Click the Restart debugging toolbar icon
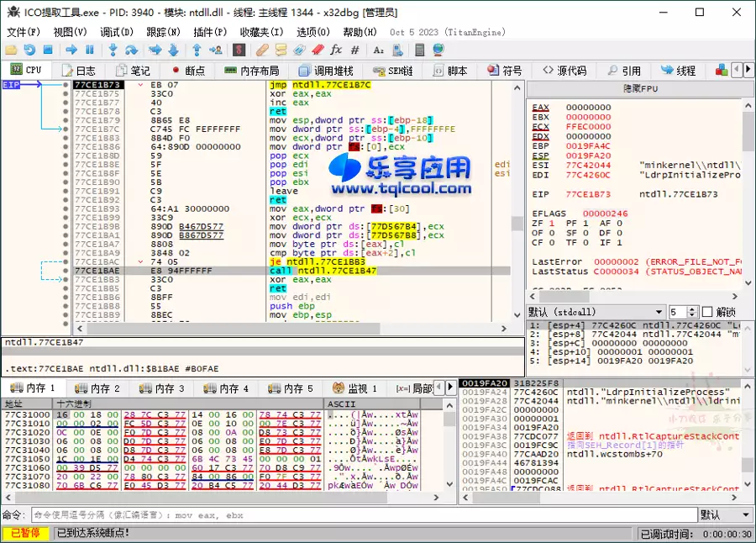756x543 pixels. 29,51
